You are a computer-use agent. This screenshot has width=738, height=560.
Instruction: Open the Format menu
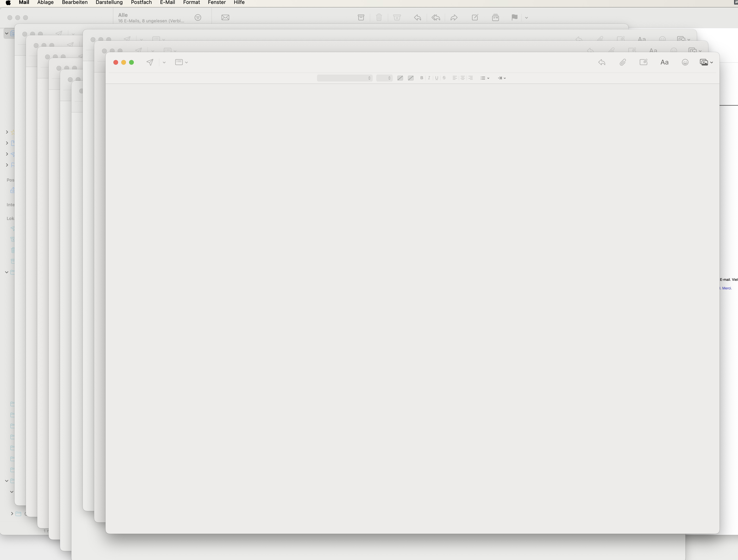coord(191,3)
